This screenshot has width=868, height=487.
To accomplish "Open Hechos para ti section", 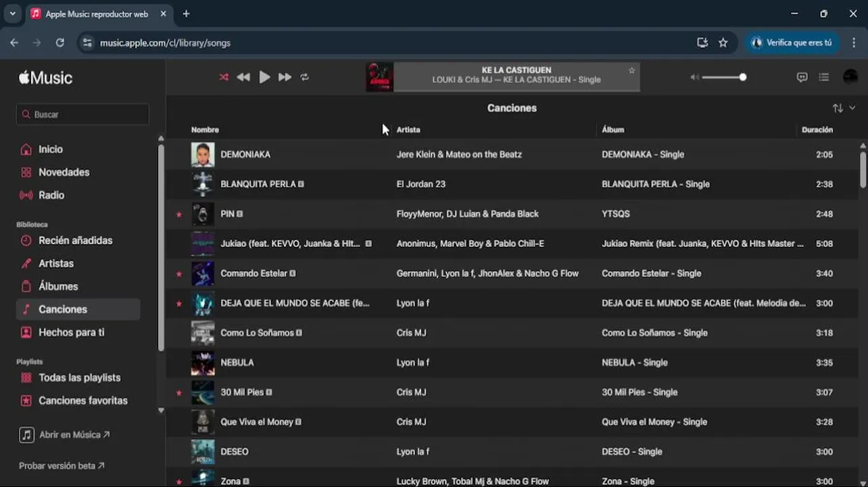I will tap(71, 333).
